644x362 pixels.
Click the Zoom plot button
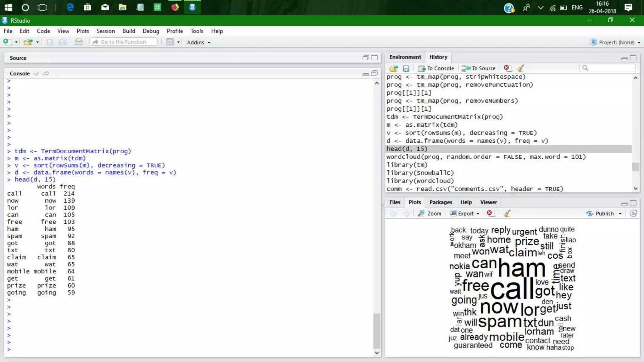coord(430,213)
